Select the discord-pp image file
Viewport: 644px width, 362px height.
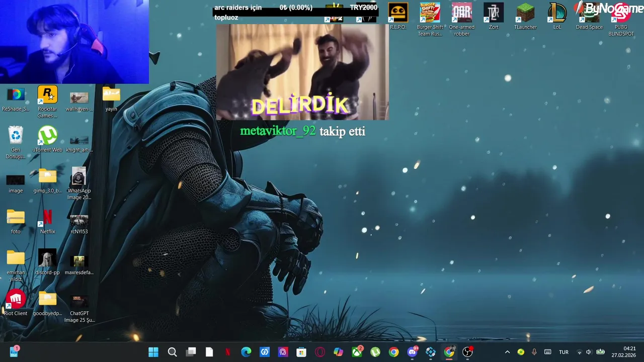tap(47, 262)
